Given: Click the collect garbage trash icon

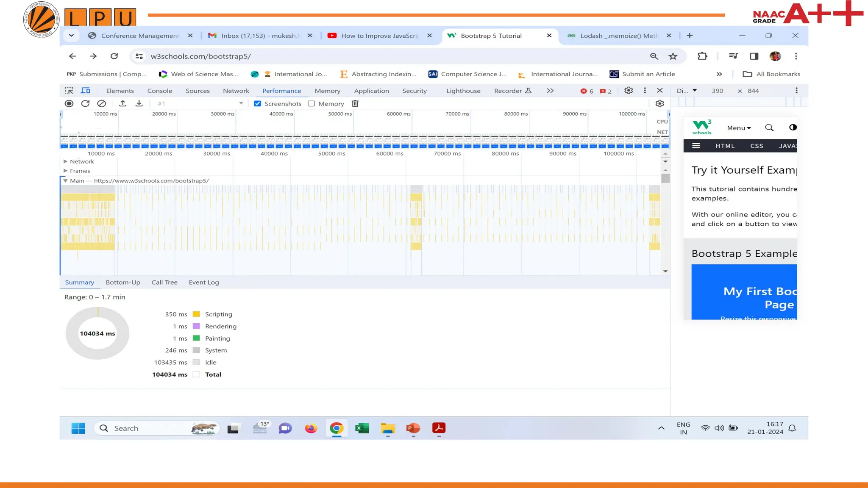Looking at the screenshot, I should (x=355, y=103).
